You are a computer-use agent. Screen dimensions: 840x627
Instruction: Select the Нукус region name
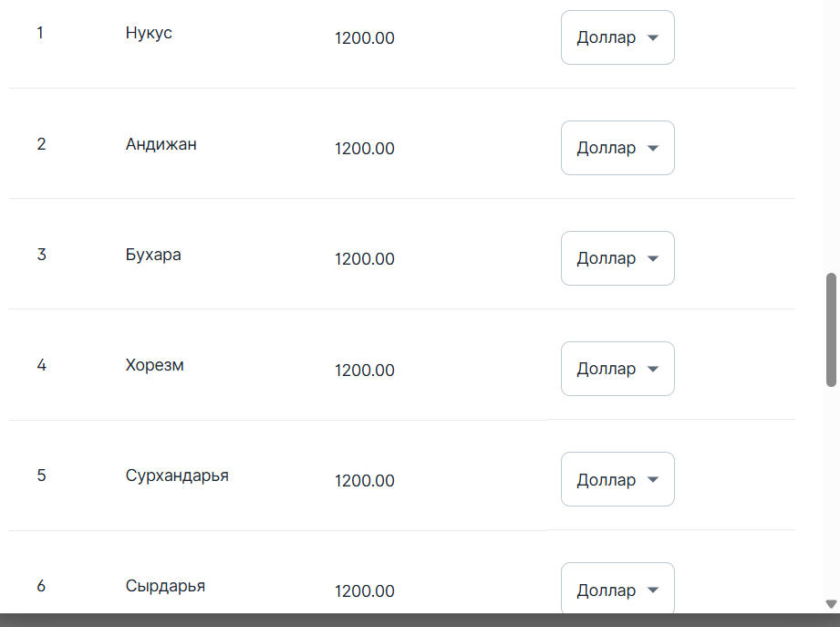tap(149, 33)
